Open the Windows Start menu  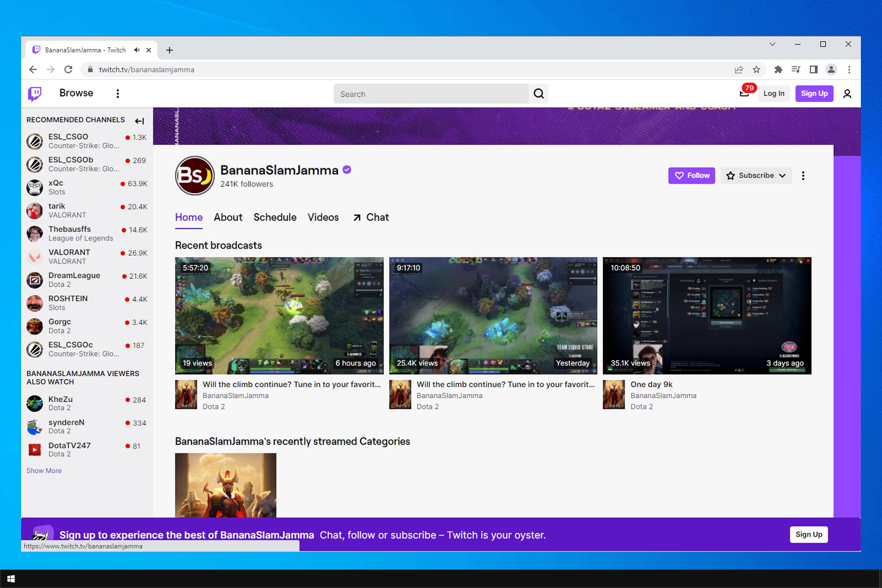point(11,579)
